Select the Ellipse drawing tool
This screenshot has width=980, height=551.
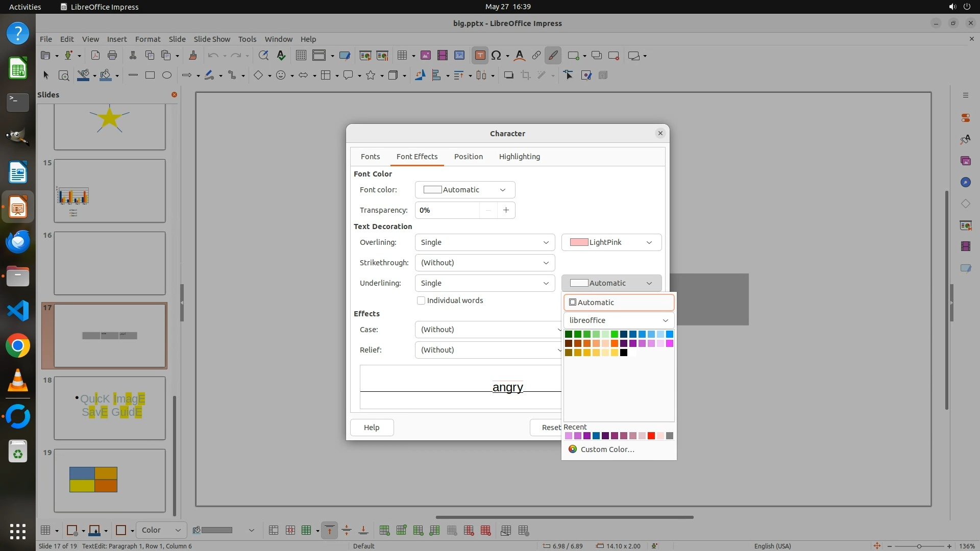click(x=166, y=76)
